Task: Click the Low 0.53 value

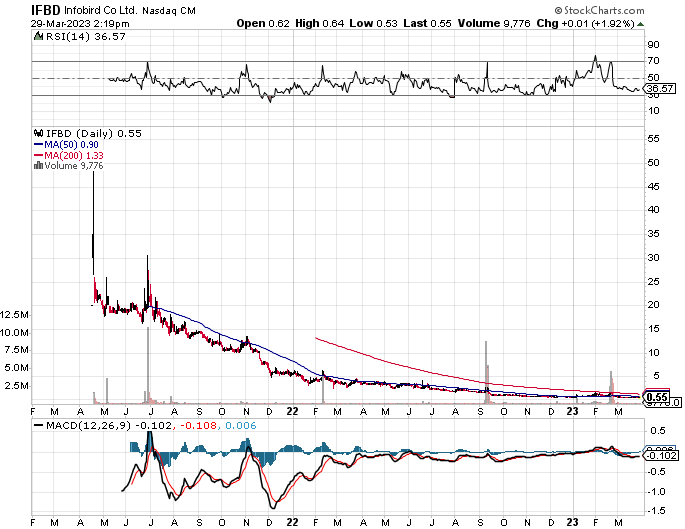Action: (x=374, y=23)
